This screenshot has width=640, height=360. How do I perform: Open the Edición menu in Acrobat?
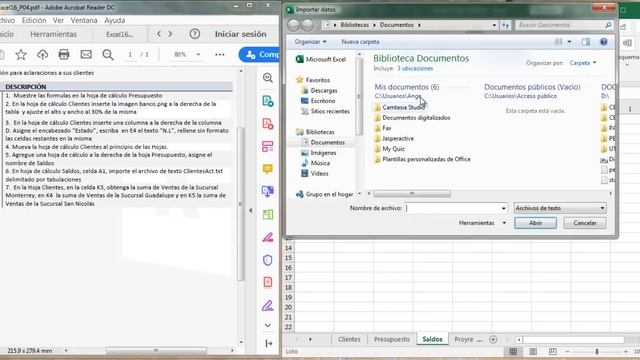coord(34,20)
